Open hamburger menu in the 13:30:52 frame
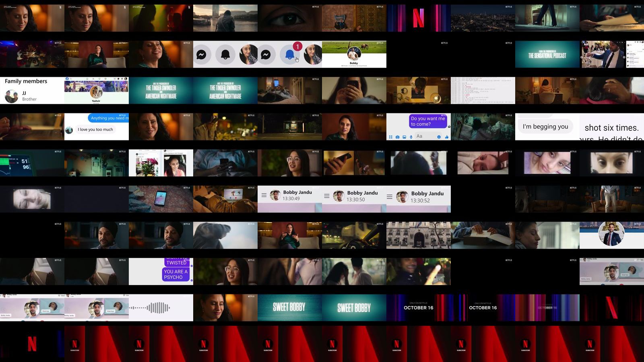The image size is (644, 362). coord(390,197)
